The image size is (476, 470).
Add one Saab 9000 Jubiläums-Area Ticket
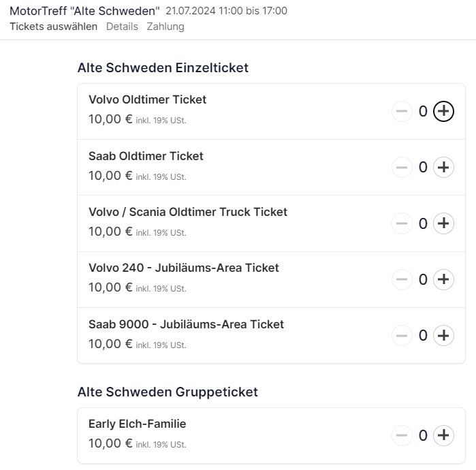tap(443, 336)
